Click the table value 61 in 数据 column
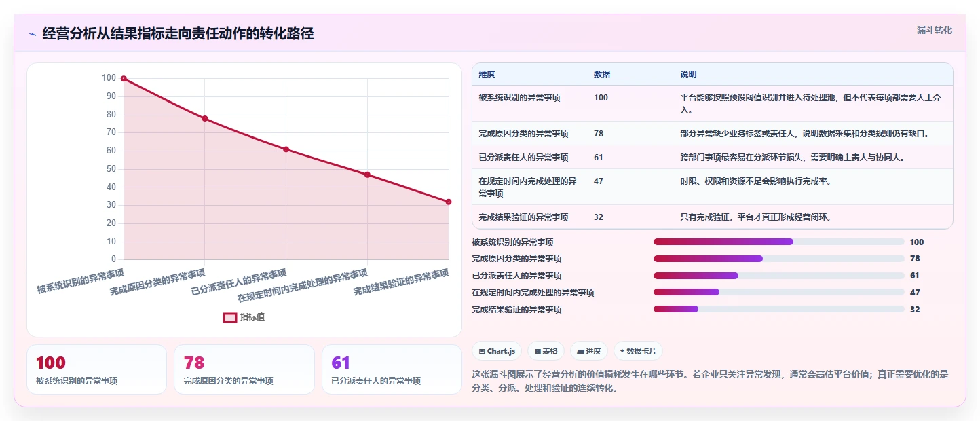This screenshot has width=980, height=421. 599,158
